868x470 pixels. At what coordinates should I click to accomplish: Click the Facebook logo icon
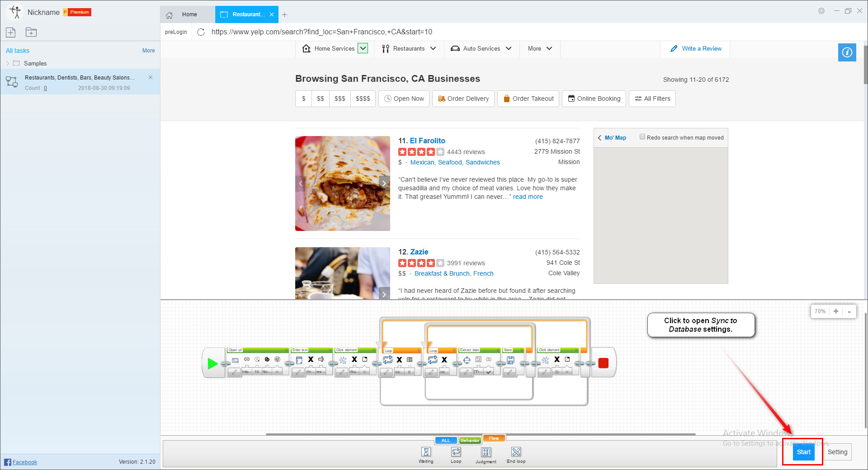tap(8, 462)
